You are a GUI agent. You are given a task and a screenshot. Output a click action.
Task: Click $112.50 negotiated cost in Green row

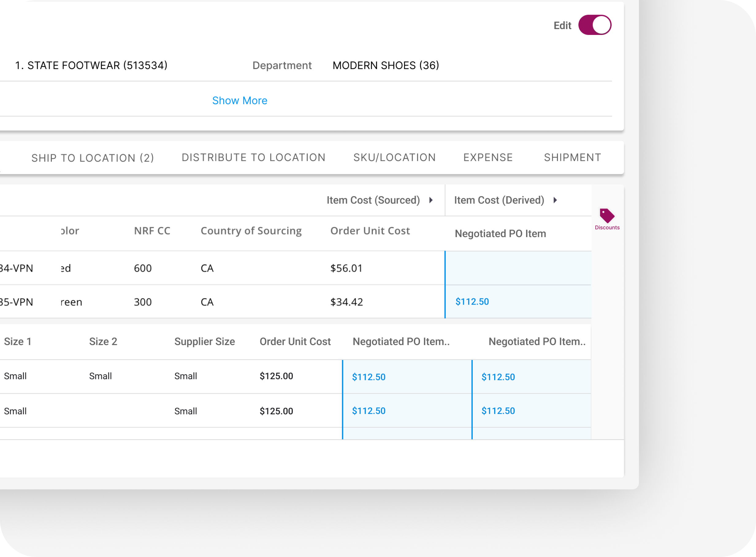pyautogui.click(x=472, y=302)
